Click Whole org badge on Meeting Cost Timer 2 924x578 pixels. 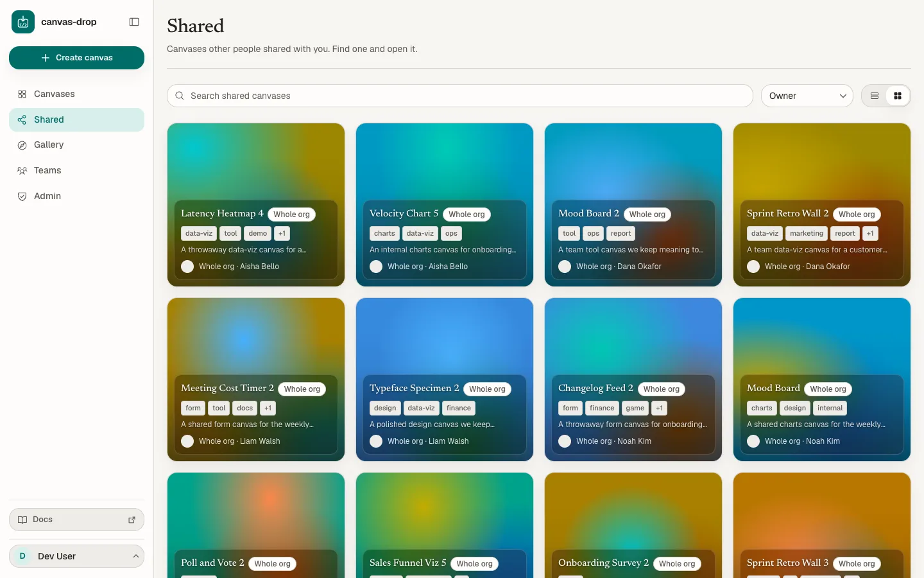302,389
